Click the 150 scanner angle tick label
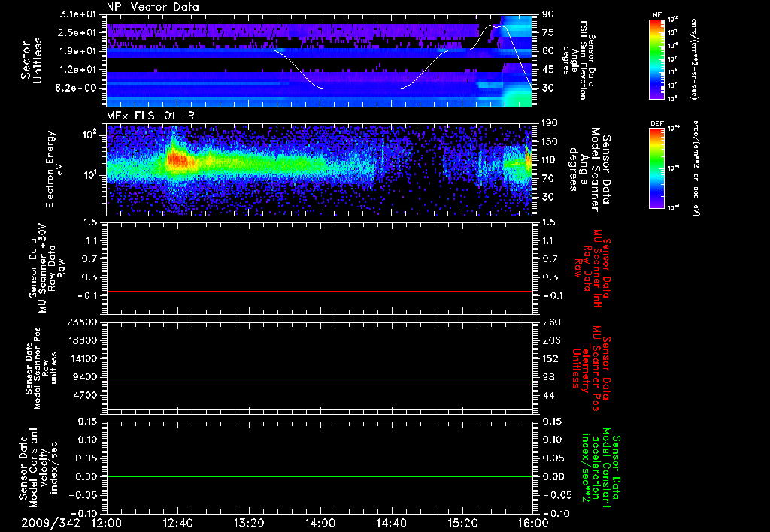 (x=550, y=142)
